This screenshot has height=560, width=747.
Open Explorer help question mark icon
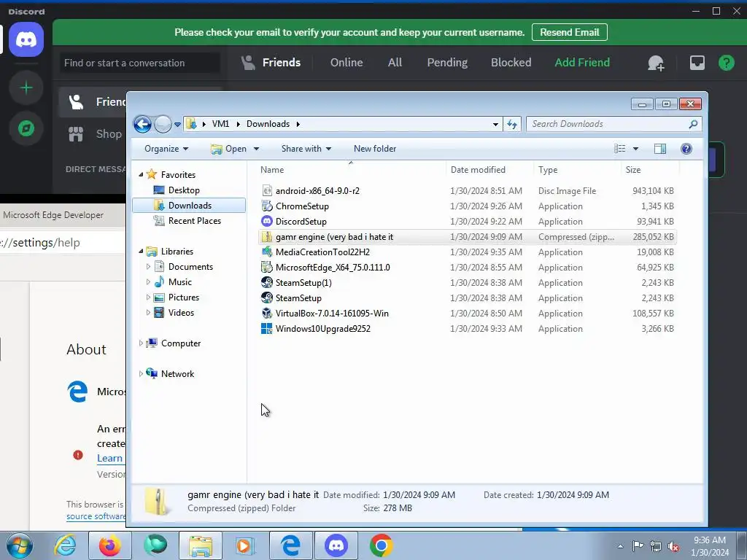click(x=686, y=149)
